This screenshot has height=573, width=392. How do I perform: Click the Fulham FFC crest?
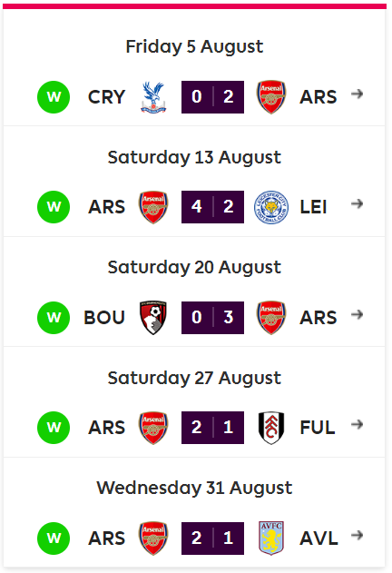[271, 428]
